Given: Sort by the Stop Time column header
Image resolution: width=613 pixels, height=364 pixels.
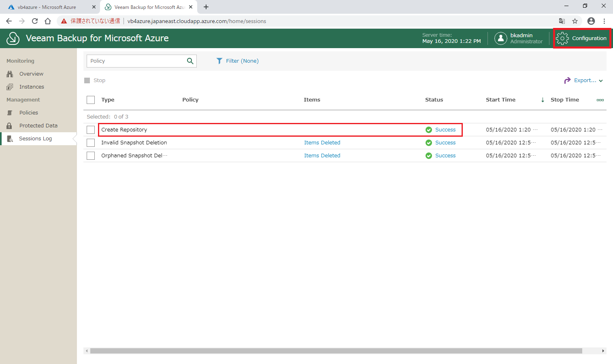Looking at the screenshot, I should pyautogui.click(x=565, y=100).
